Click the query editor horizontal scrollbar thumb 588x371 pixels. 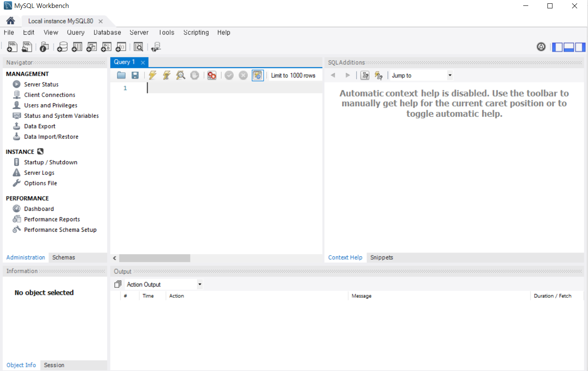coord(155,258)
